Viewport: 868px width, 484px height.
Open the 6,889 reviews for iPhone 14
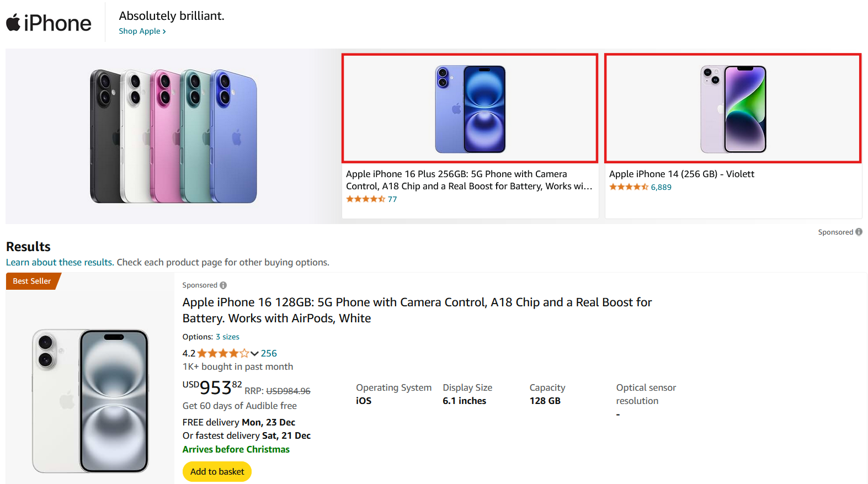point(661,187)
